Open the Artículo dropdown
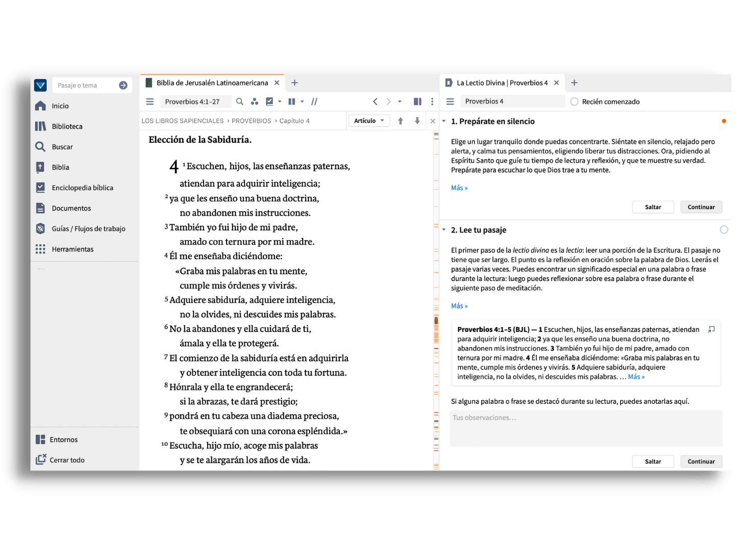 point(369,121)
